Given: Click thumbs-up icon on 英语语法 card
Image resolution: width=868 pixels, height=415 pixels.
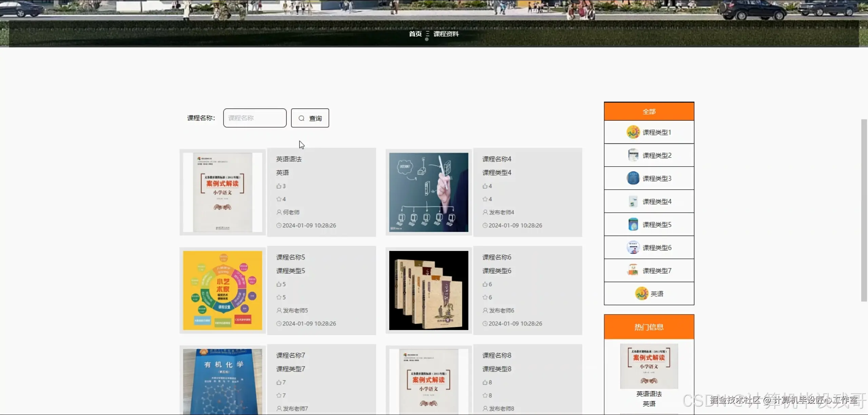Looking at the screenshot, I should [279, 186].
